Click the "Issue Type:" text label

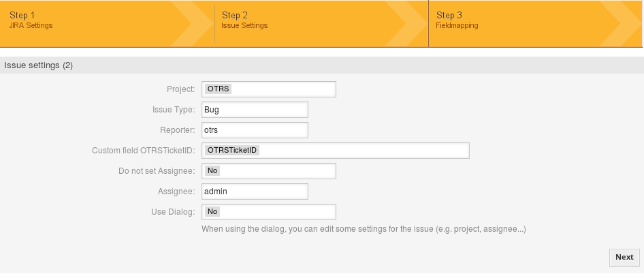(x=174, y=110)
